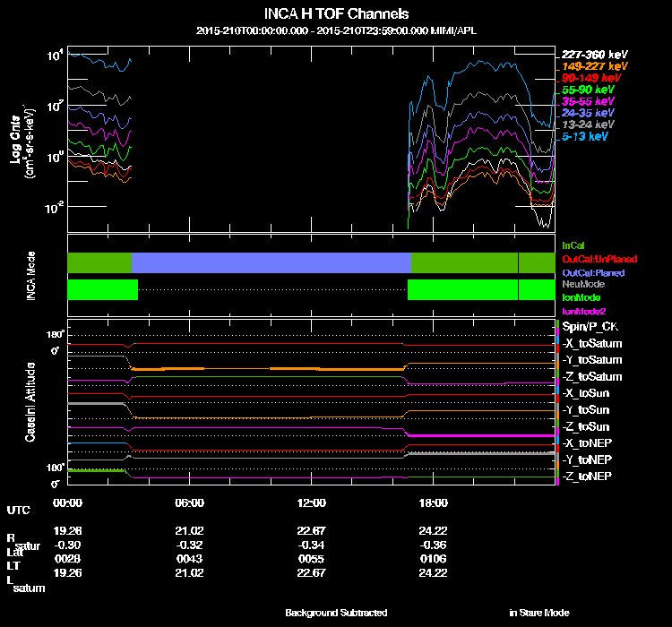Select the -X_toSaturn attitude label
Screen dimensions: 672x627
[x=592, y=344]
